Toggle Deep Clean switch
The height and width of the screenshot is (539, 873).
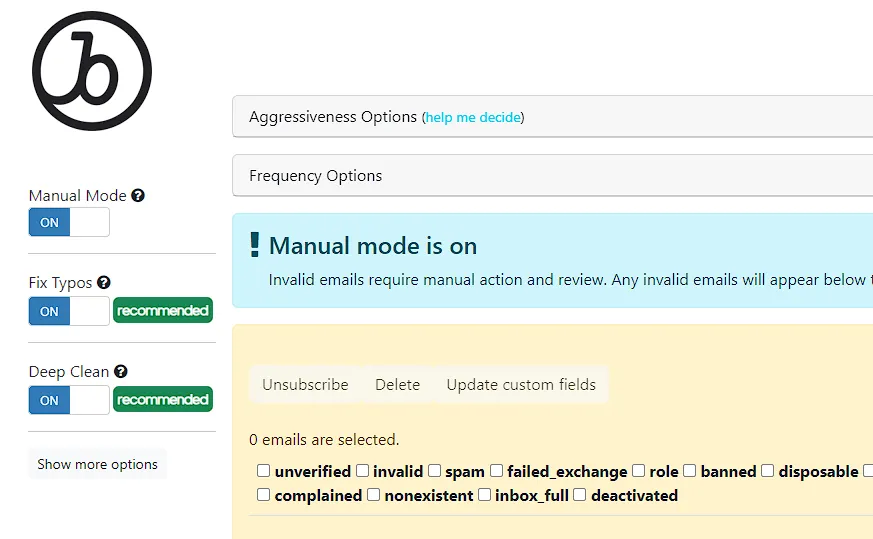[69, 400]
